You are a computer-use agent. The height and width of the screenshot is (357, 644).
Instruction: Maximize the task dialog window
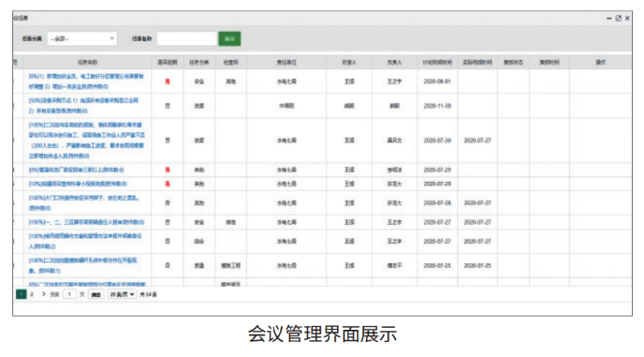point(619,18)
